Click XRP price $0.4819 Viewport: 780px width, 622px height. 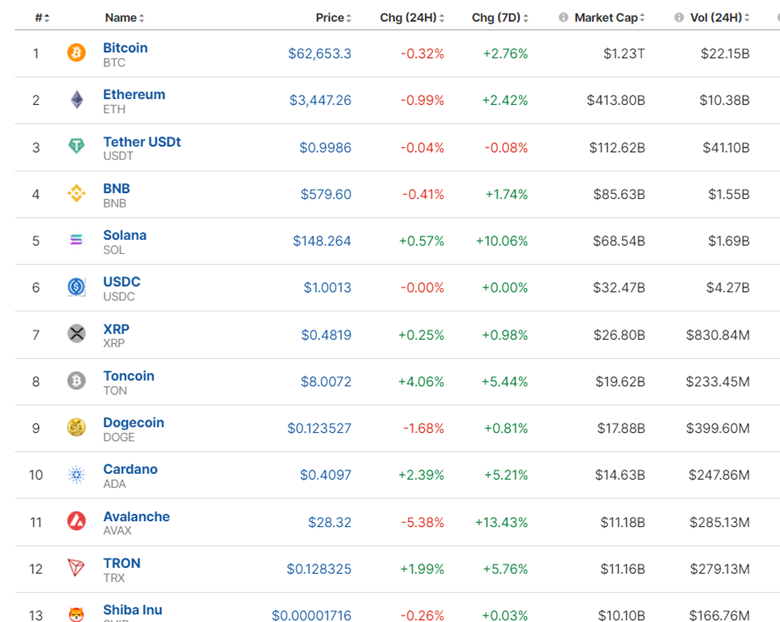[326, 335]
